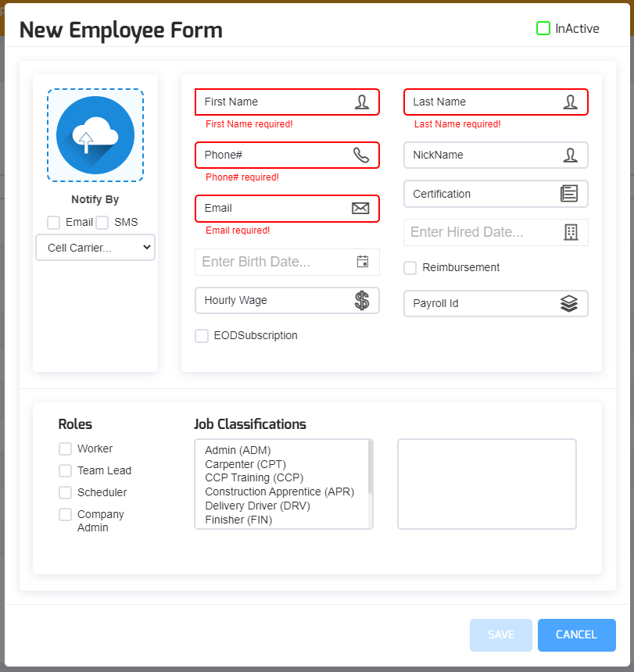Expand the Cell Carrier dropdown
This screenshot has height=672, width=634.
[95, 248]
